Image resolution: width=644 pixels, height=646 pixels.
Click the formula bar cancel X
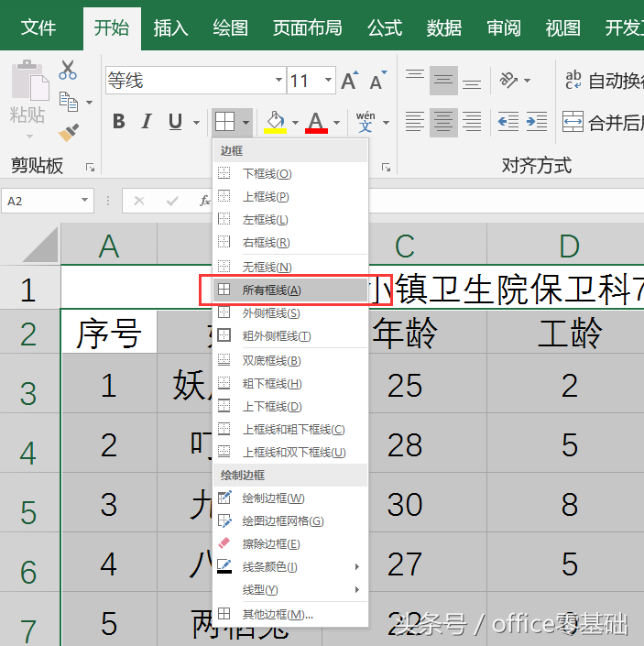pyautogui.click(x=139, y=201)
